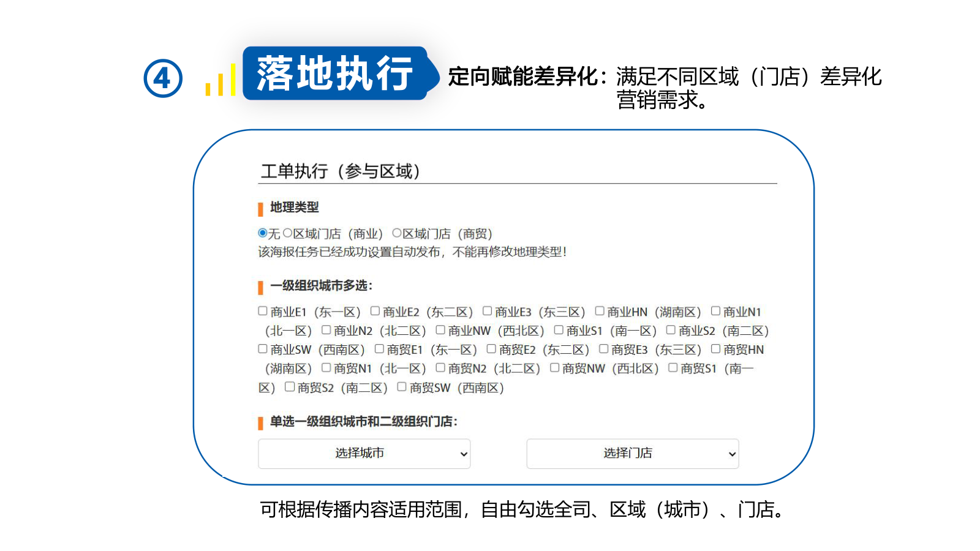Select 区域门店（商贸）radio button
Viewport: 980px width, 551px height.
pos(397,233)
